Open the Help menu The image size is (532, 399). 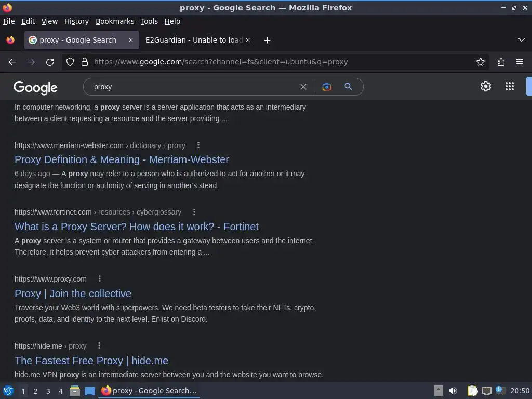coord(172,21)
